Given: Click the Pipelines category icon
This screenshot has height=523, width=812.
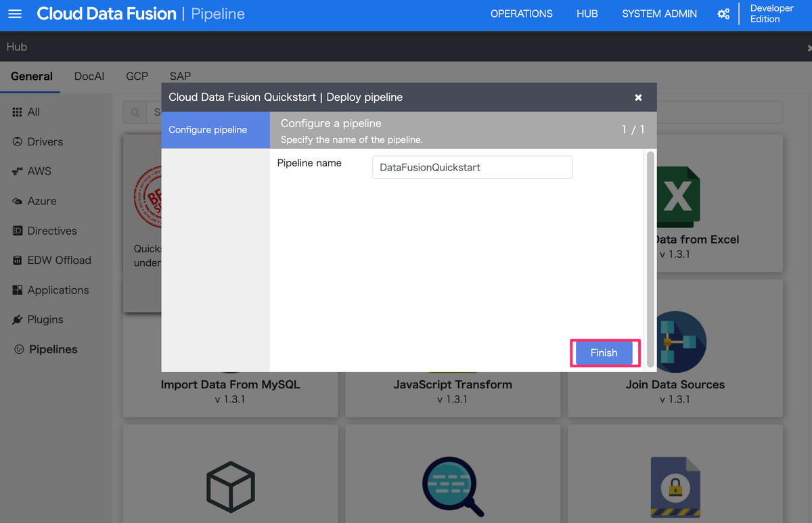Looking at the screenshot, I should coord(19,350).
